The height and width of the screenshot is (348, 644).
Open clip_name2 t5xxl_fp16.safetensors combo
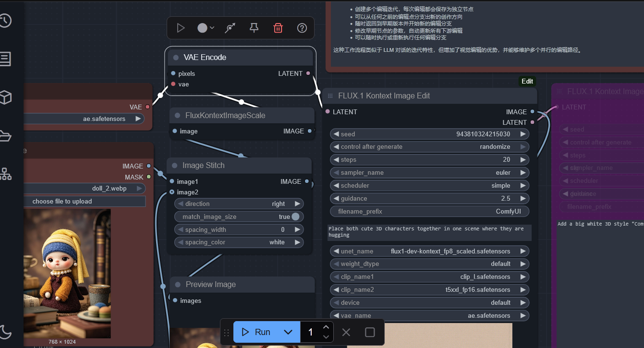(x=429, y=289)
